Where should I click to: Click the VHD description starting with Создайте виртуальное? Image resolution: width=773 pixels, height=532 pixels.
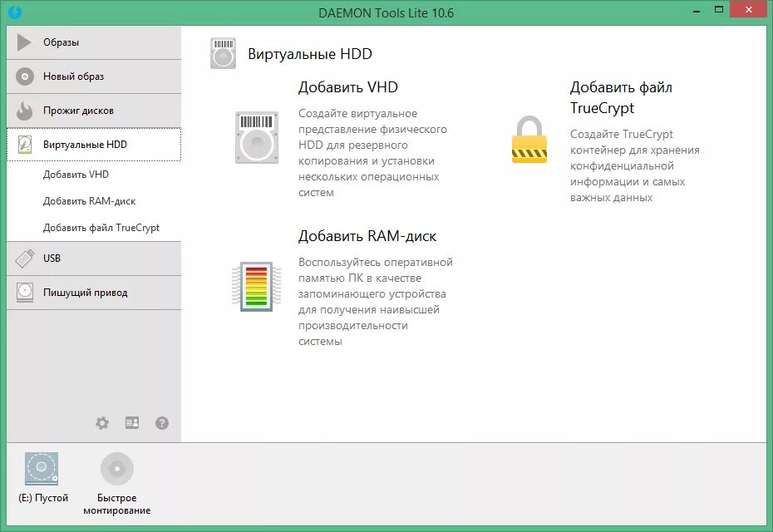pyautogui.click(x=372, y=153)
